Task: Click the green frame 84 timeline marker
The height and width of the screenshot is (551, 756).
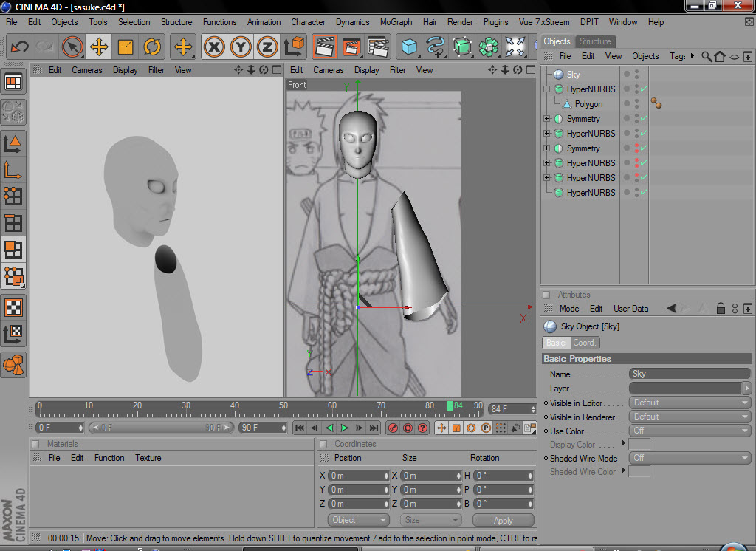Action: click(450, 406)
